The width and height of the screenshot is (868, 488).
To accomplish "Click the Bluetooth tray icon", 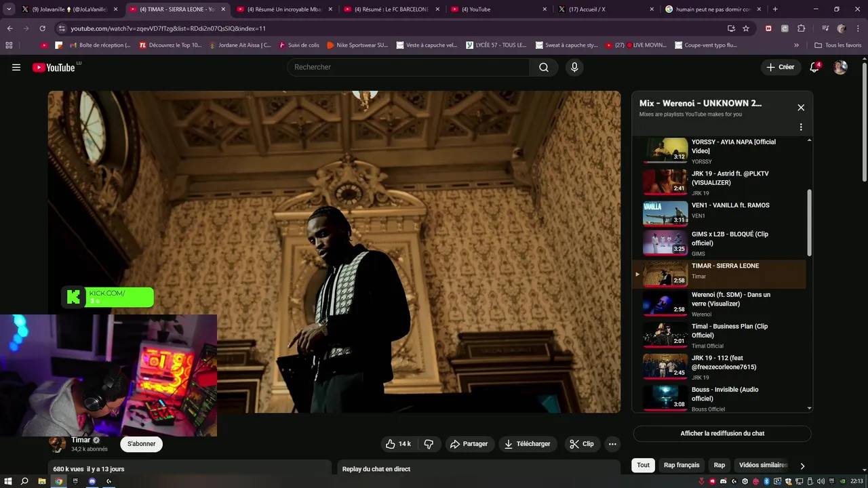I will 767,481.
